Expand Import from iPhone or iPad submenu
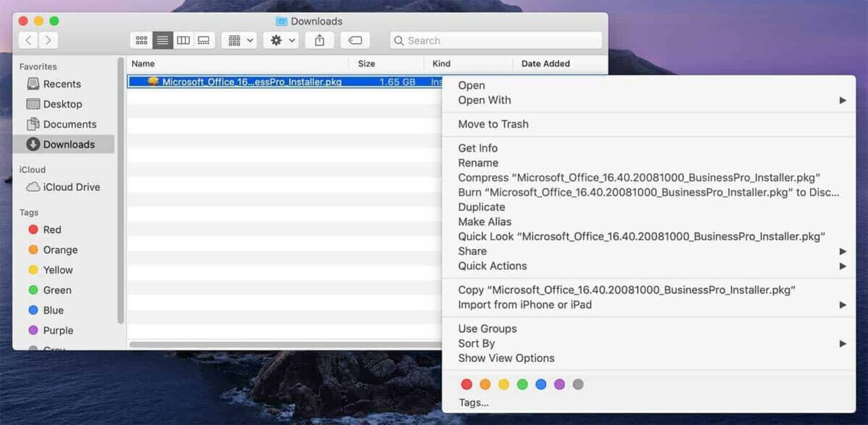This screenshot has height=425, width=868. point(649,305)
